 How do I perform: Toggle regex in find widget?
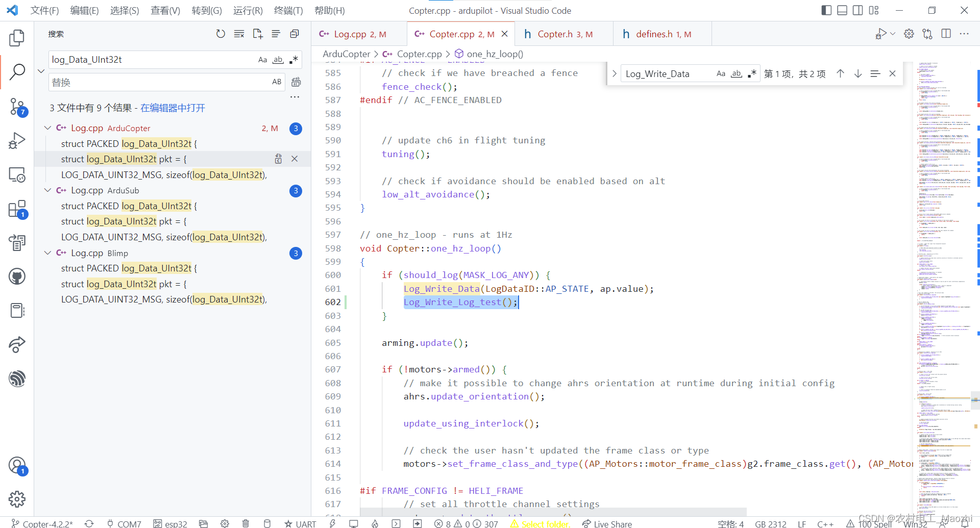(752, 73)
